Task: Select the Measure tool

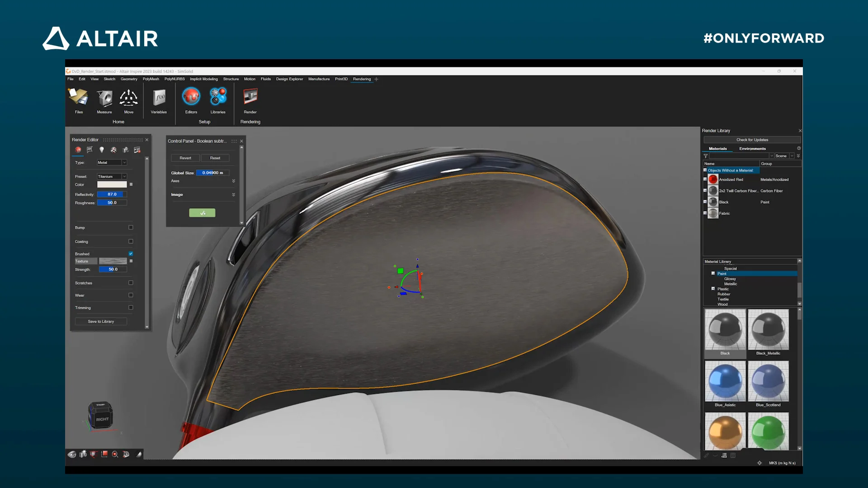Action: point(104,99)
